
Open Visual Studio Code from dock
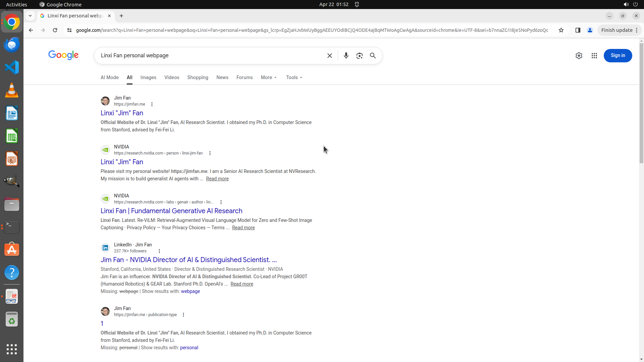tap(12, 67)
